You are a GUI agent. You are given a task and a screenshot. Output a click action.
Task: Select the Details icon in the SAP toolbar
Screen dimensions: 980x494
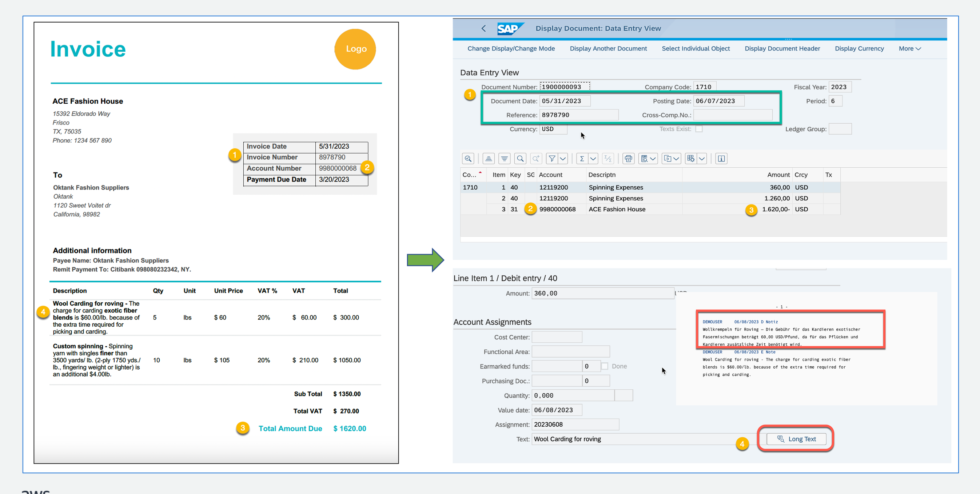468,159
